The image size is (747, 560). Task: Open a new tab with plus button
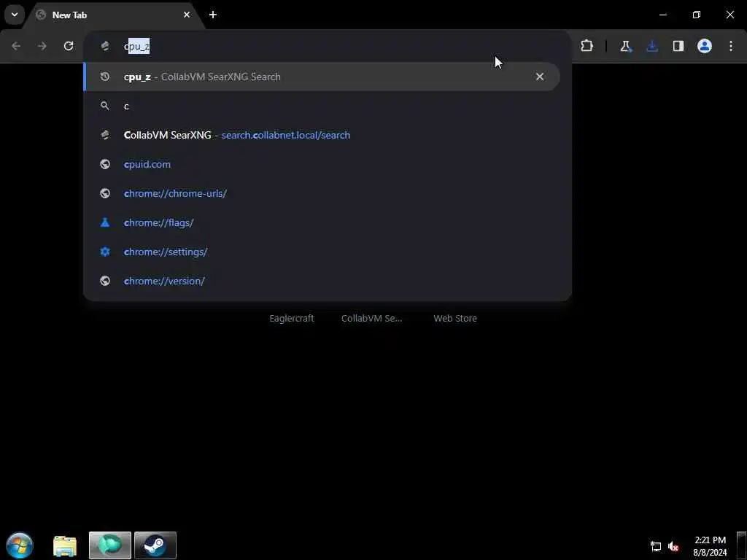[213, 15]
